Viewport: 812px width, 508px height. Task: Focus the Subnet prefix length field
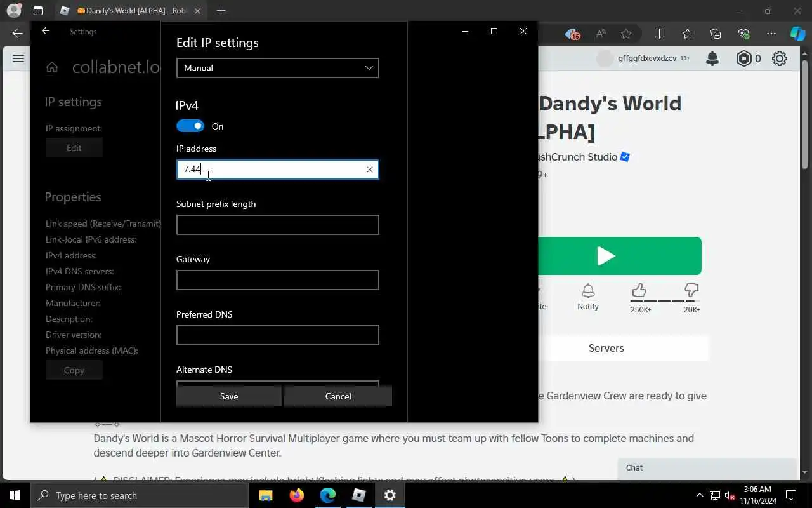[277, 225]
